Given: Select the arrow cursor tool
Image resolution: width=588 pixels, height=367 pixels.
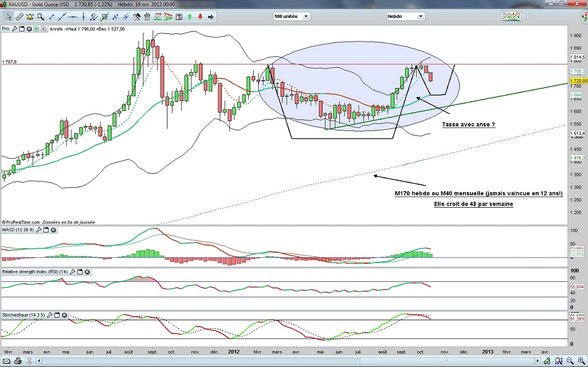Looking at the screenshot, I should point(8,17).
